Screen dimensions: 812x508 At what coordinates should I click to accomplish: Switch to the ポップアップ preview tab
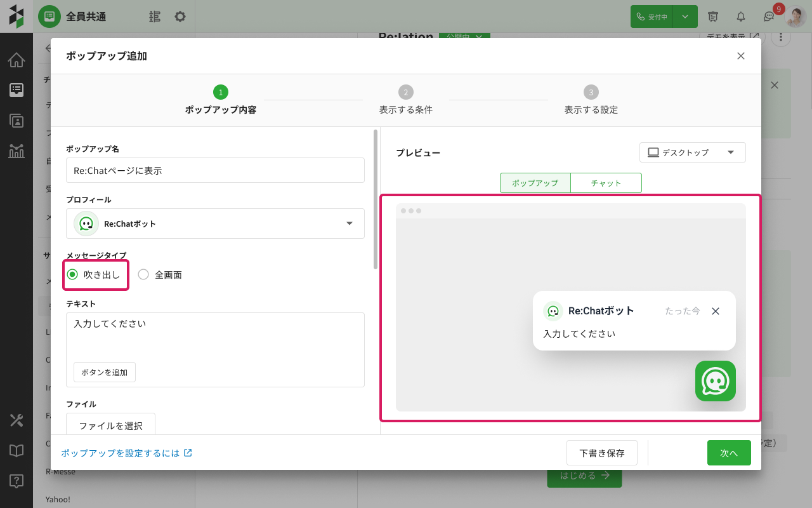click(x=535, y=183)
